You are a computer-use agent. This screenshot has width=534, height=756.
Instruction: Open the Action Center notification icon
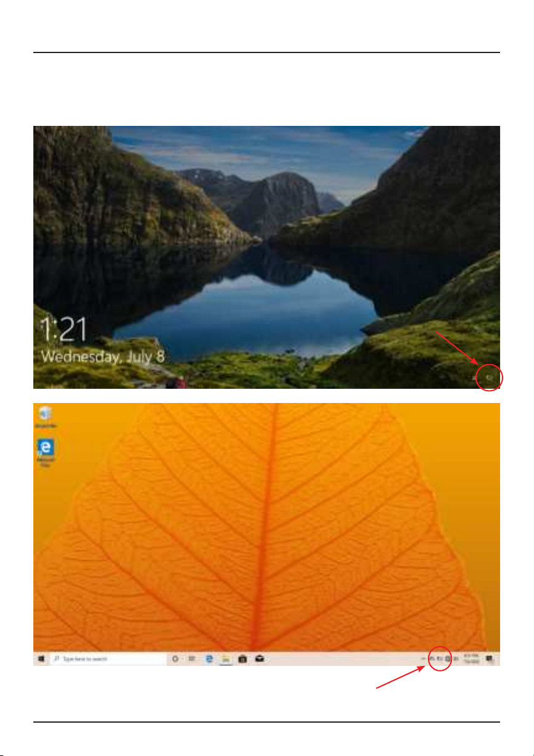tap(489, 659)
